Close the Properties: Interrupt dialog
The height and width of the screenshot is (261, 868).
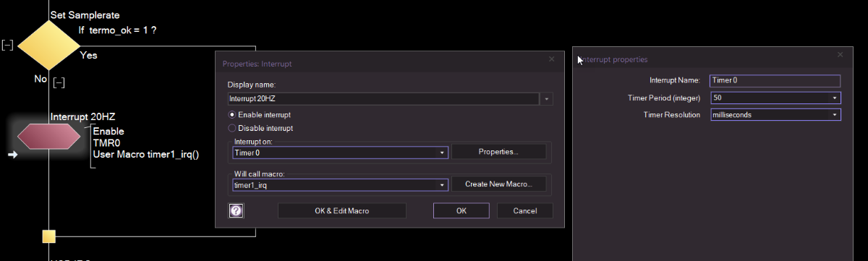click(x=552, y=59)
